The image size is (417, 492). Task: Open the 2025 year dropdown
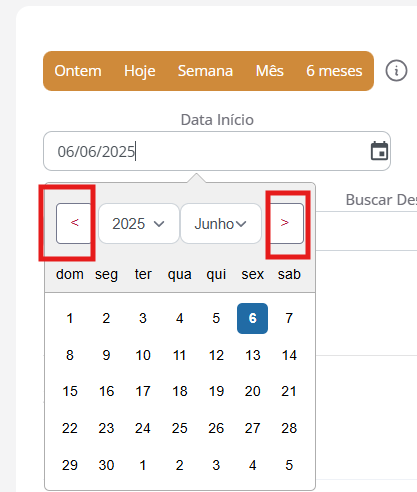point(139,224)
